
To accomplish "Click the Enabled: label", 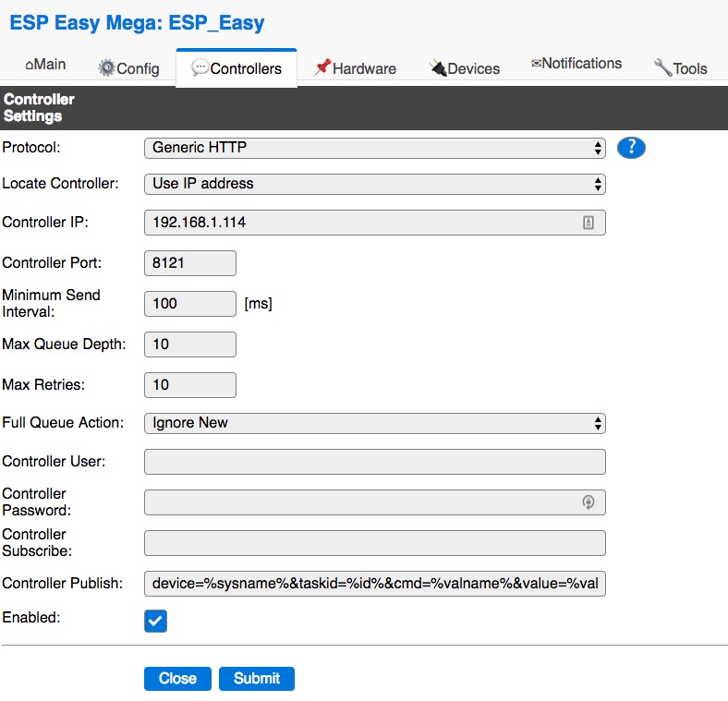I will click(31, 618).
